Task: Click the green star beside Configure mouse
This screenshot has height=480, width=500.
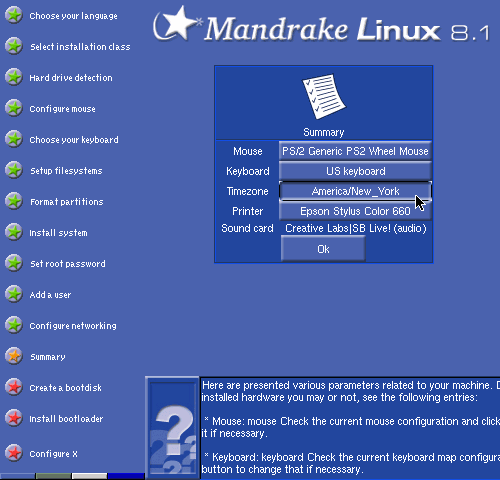Action: tap(14, 108)
